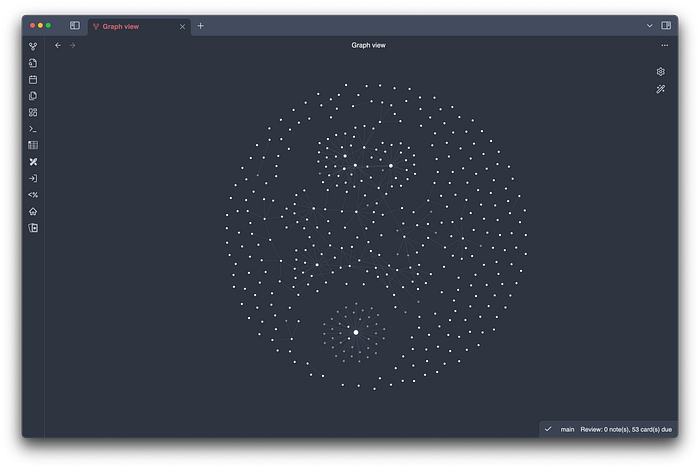700x467 pixels.
Task: Review flashcards via the cards icon
Action: click(x=33, y=228)
